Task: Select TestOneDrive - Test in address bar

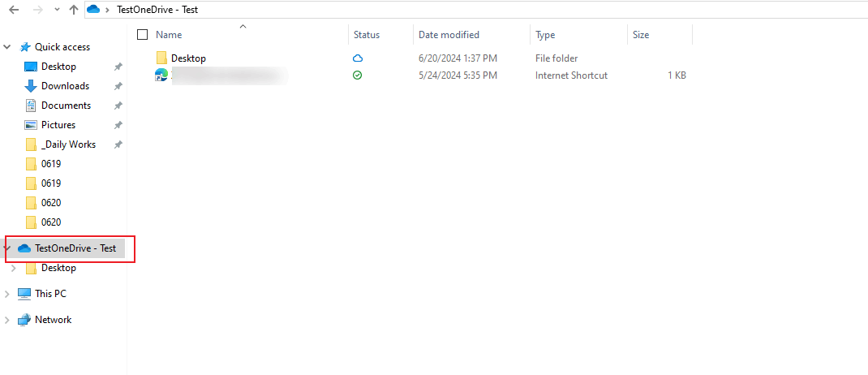Action: [157, 10]
